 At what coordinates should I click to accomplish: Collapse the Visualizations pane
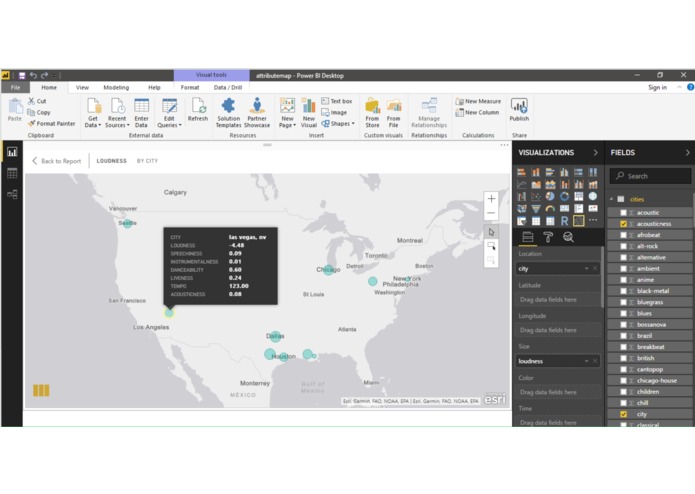(595, 152)
